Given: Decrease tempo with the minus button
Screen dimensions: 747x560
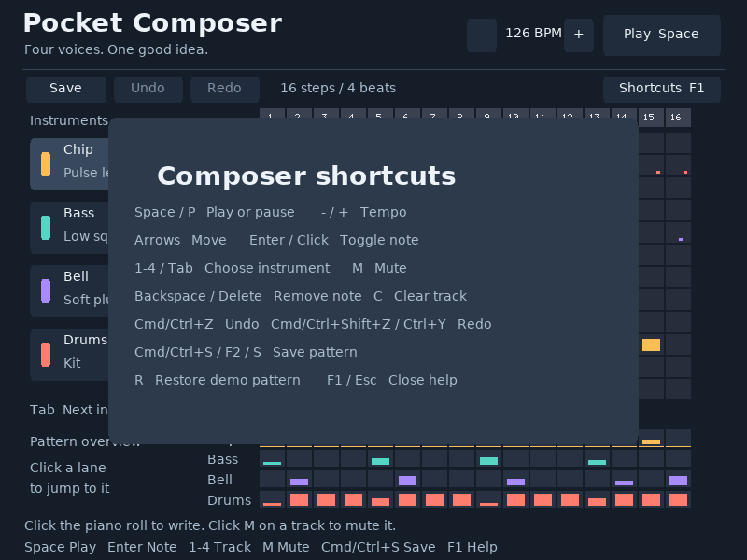Looking at the screenshot, I should point(482,35).
